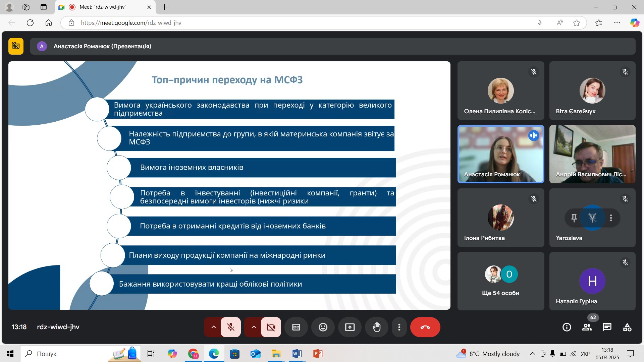Show hidden system tray icons
644x362 pixels.
pos(532,354)
